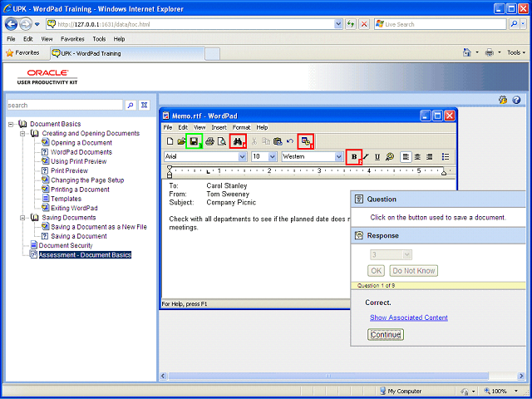The height and width of the screenshot is (399, 532).
Task: Click the Favorites star button
Action: [22, 53]
